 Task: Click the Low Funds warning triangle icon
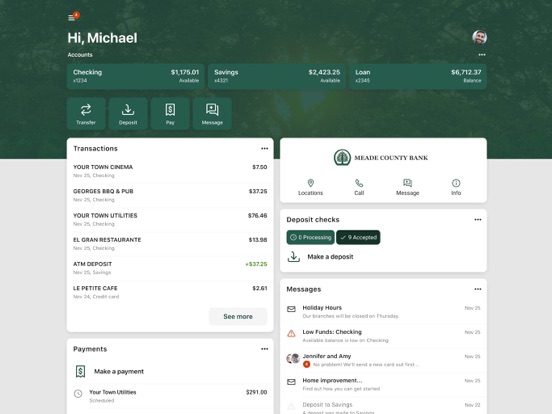tap(291, 333)
